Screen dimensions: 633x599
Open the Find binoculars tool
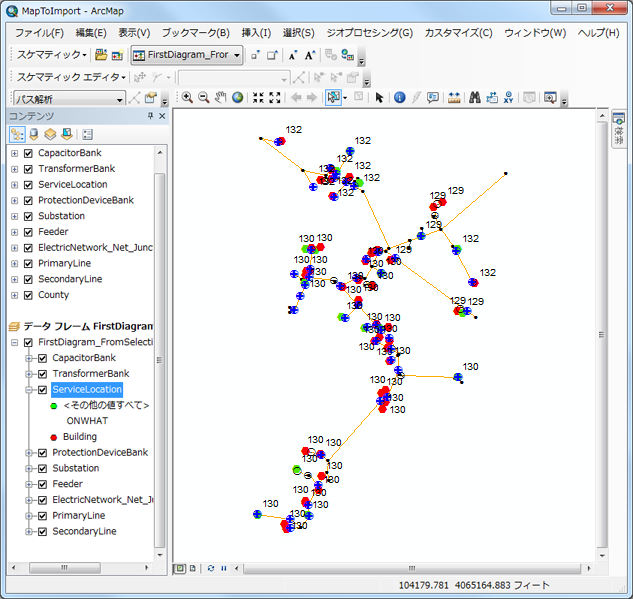(x=476, y=98)
